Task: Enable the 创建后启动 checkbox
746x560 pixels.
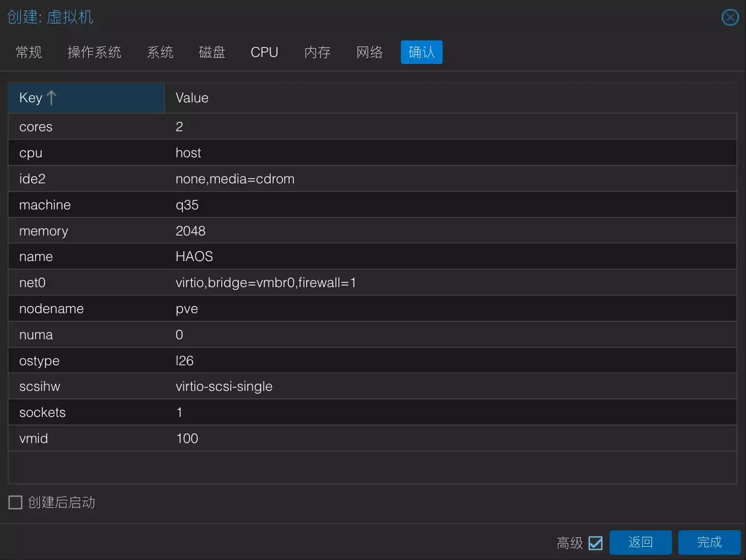Action: pos(16,502)
